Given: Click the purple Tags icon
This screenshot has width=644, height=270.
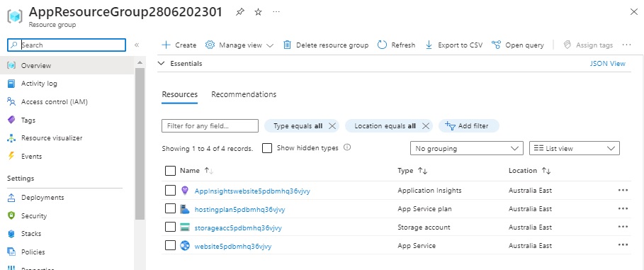Looking at the screenshot, I should click(x=11, y=120).
